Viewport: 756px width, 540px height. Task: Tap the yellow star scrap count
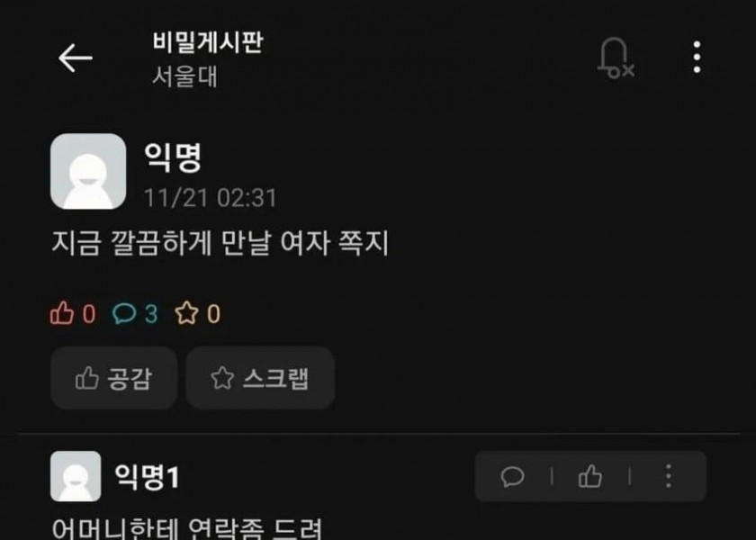(198, 313)
